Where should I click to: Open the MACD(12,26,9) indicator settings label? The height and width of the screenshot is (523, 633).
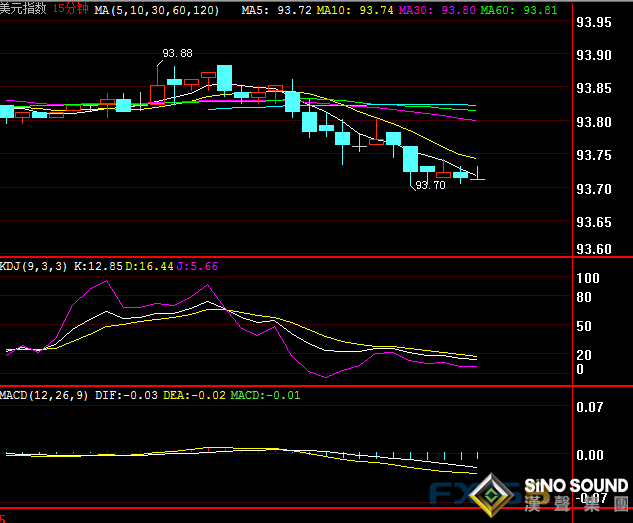tap(46, 395)
